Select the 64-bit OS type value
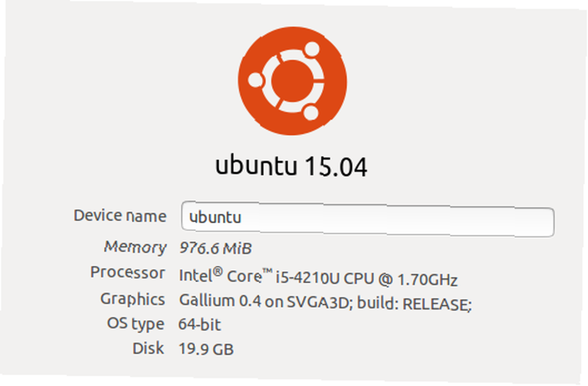 pyautogui.click(x=199, y=324)
